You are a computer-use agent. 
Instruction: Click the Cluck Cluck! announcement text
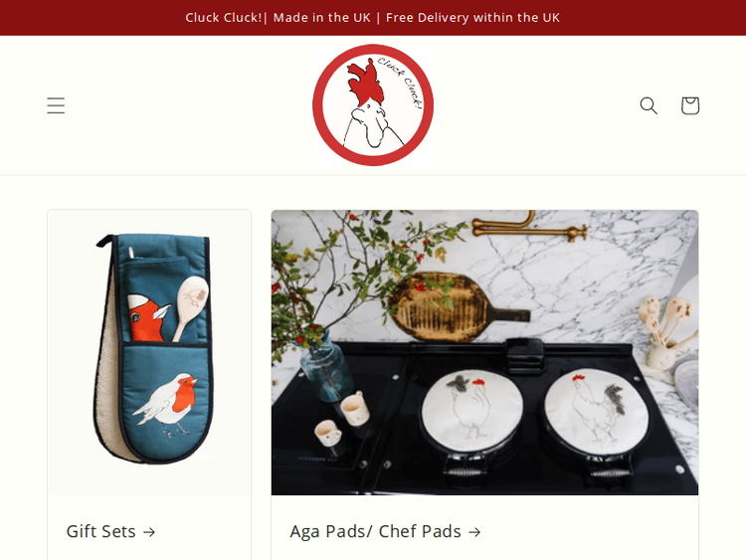coord(224,18)
